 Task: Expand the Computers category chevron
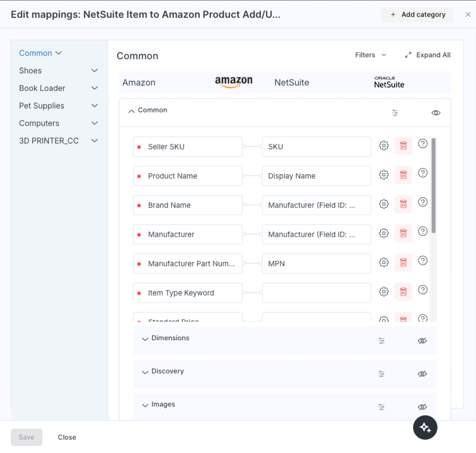[x=95, y=123]
